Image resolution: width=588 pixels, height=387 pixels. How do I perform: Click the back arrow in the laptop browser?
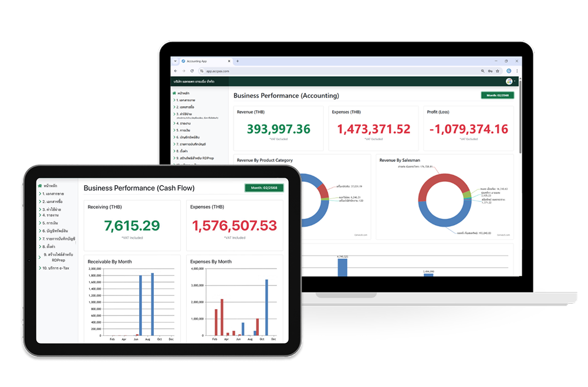pos(175,71)
